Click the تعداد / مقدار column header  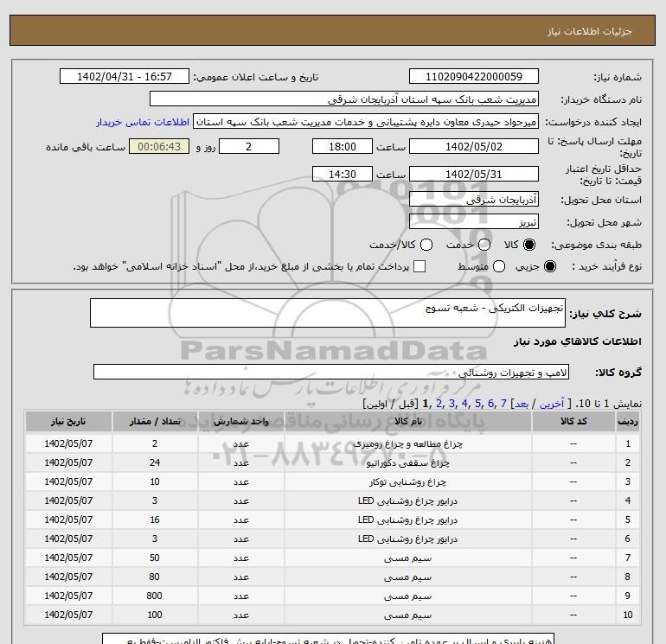pyautogui.click(x=155, y=421)
